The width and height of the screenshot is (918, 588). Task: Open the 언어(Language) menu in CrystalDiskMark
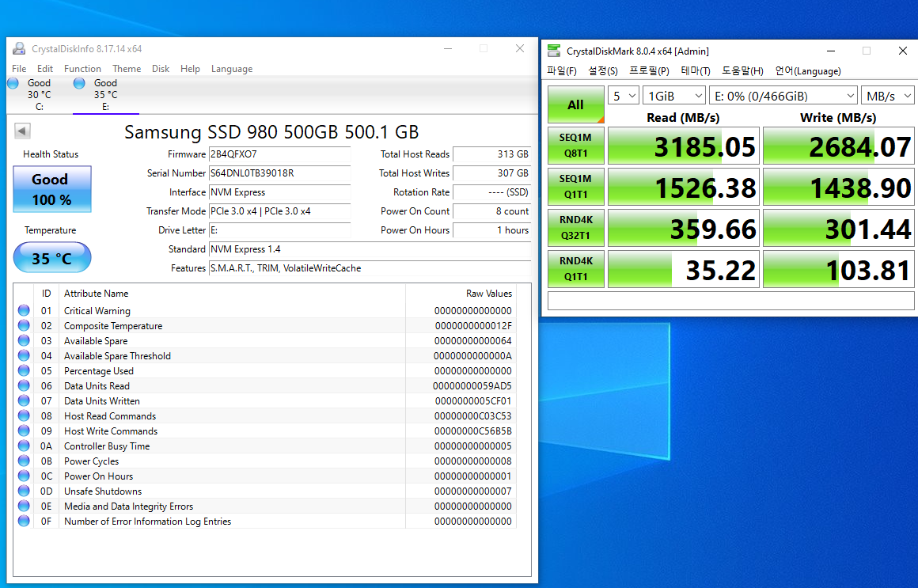click(808, 71)
